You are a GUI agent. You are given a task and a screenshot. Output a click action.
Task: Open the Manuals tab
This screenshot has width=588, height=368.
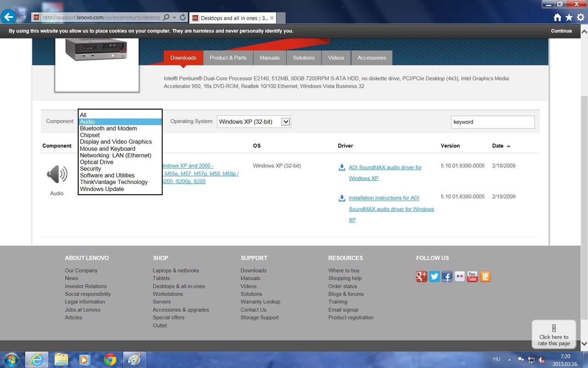point(270,58)
